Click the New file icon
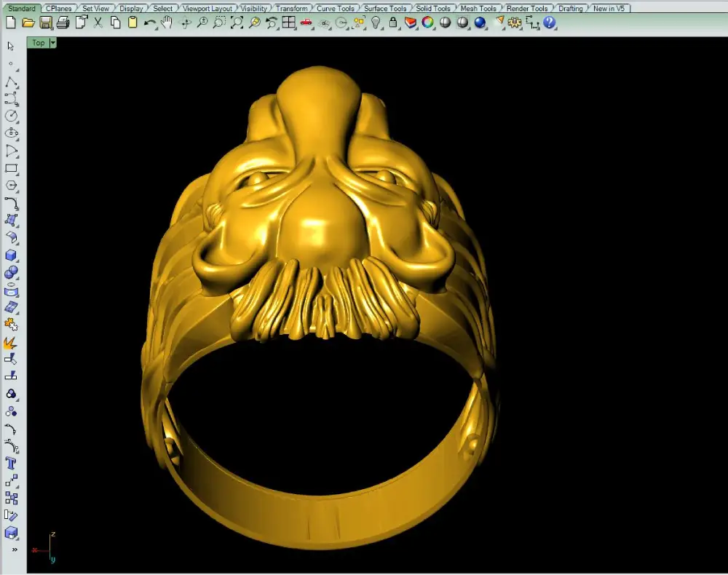The width and height of the screenshot is (728, 575). [11, 23]
